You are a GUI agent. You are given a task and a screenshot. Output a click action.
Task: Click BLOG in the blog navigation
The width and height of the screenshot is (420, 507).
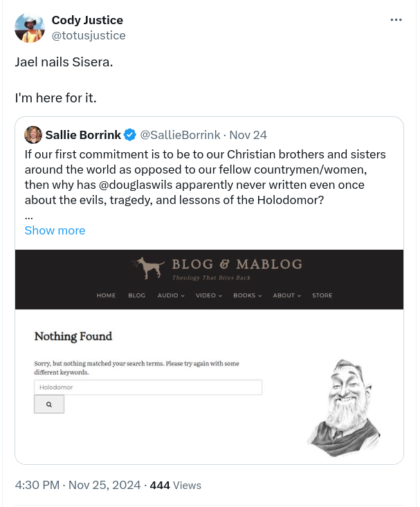[136, 295]
